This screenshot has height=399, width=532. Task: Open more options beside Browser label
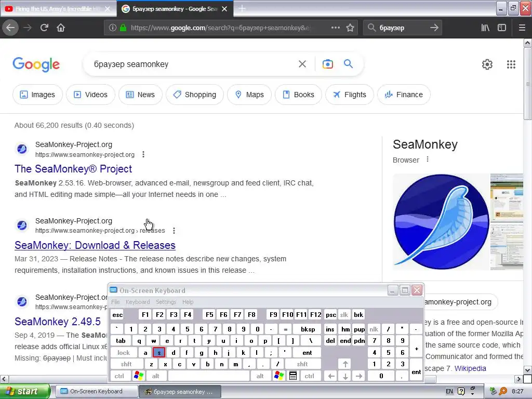[x=428, y=159]
